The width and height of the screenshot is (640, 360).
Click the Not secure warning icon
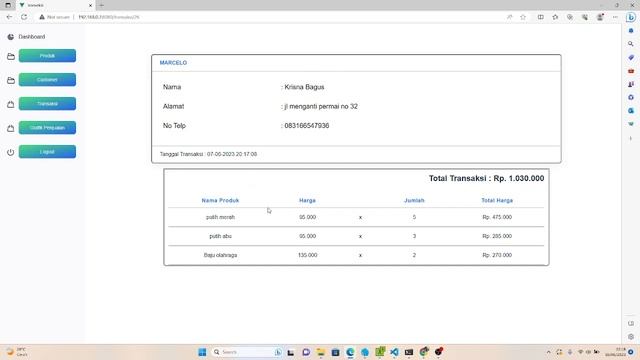42,17
